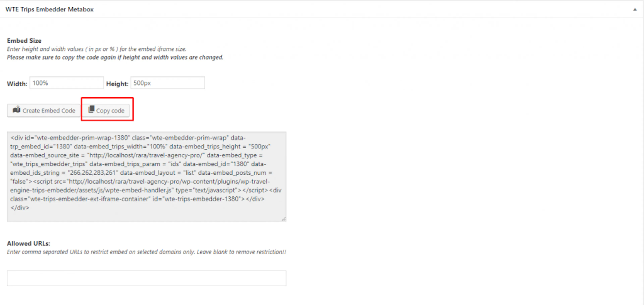This screenshot has width=644, height=305.
Task: Click the textarea resize handle corner
Action: [x=283, y=219]
